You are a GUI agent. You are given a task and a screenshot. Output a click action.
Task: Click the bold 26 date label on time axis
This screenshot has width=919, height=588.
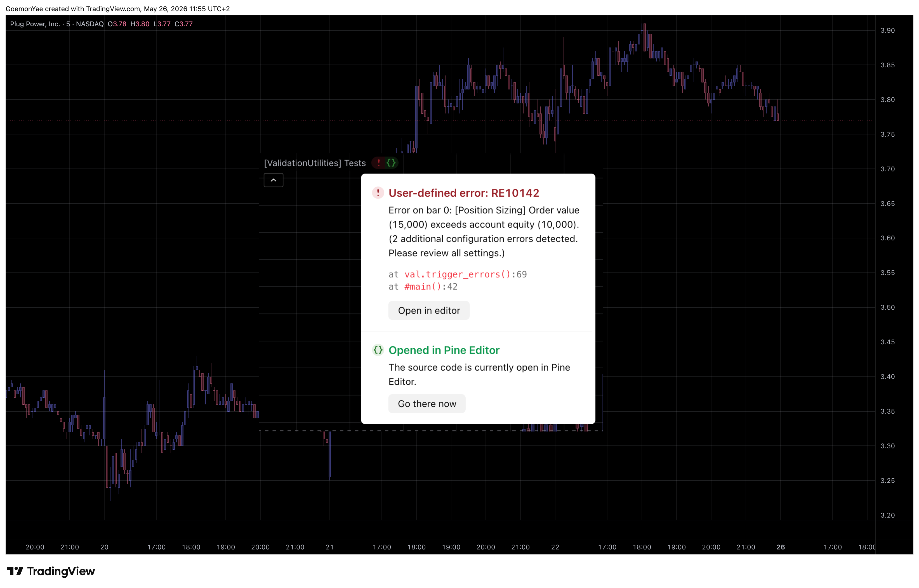click(x=780, y=547)
